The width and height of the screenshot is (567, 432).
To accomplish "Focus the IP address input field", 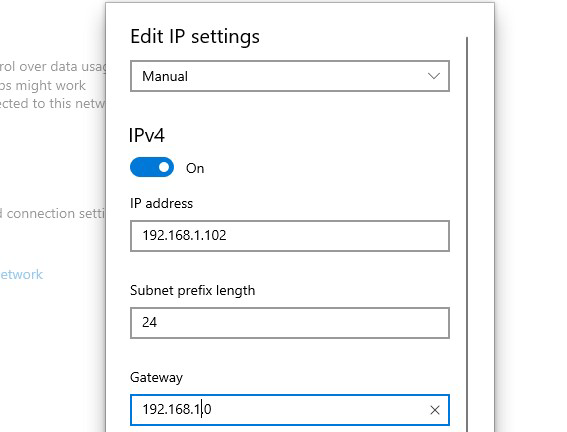I will (290, 236).
